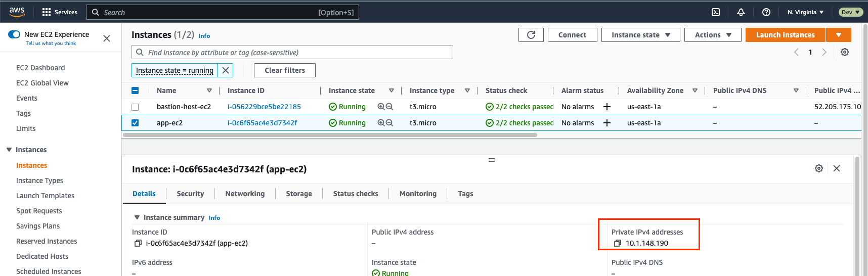Open table preferences gear icon

pyautogui.click(x=845, y=52)
